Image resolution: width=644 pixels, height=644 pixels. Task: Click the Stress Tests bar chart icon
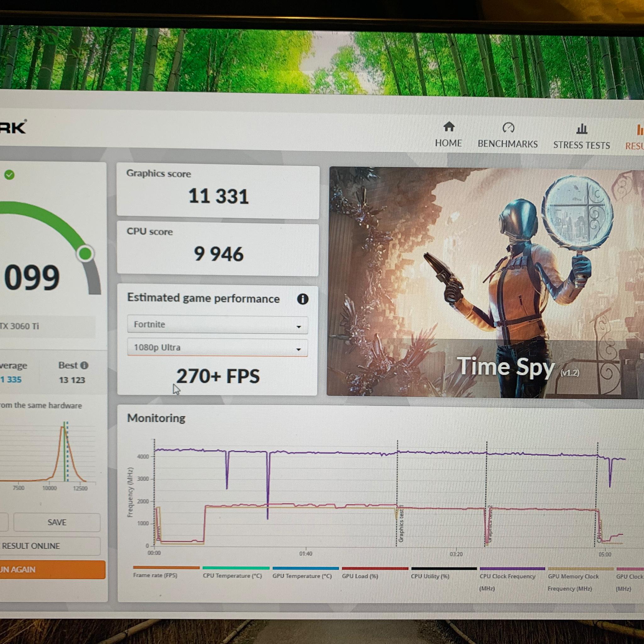click(x=582, y=129)
